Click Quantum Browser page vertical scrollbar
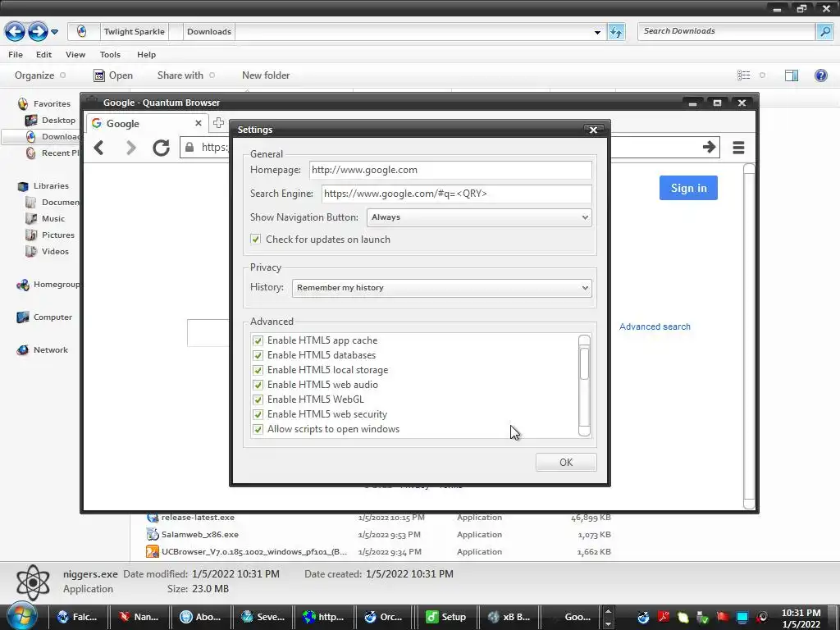This screenshot has width=840, height=630. 750,336
